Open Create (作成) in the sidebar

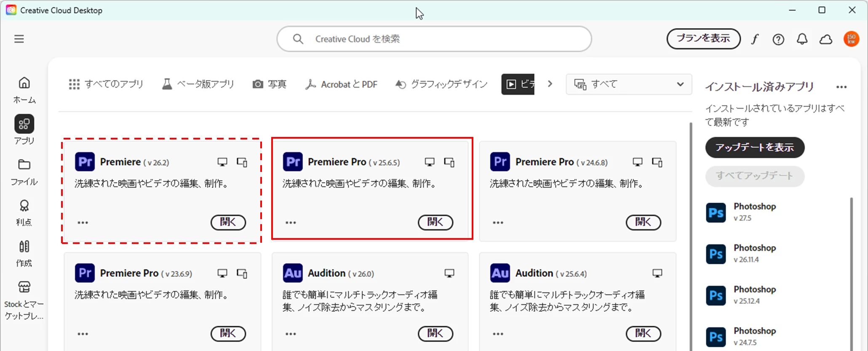click(x=24, y=254)
